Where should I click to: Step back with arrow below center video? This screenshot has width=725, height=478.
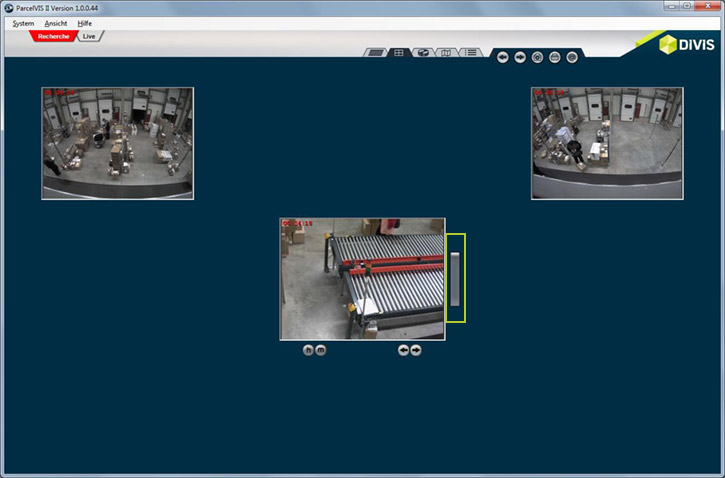[403, 350]
